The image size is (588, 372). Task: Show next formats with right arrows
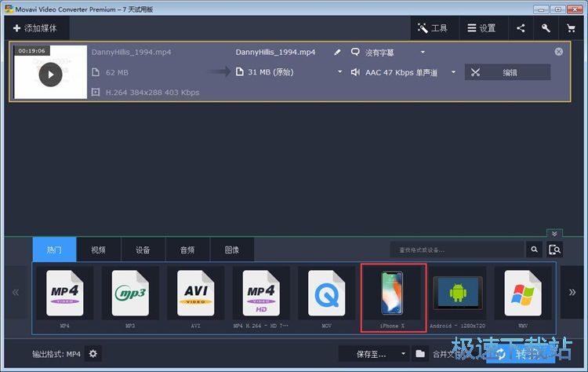point(572,292)
